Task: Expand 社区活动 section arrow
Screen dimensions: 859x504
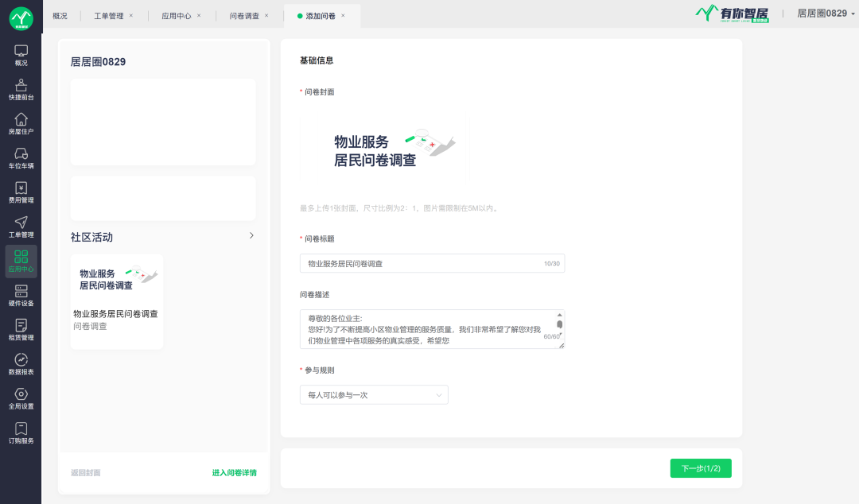Action: (x=251, y=235)
